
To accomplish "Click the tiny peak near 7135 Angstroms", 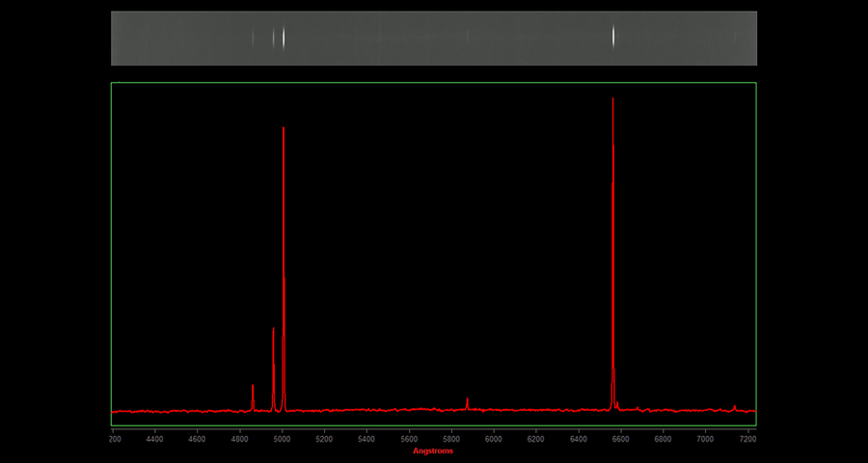I will pos(735,407).
